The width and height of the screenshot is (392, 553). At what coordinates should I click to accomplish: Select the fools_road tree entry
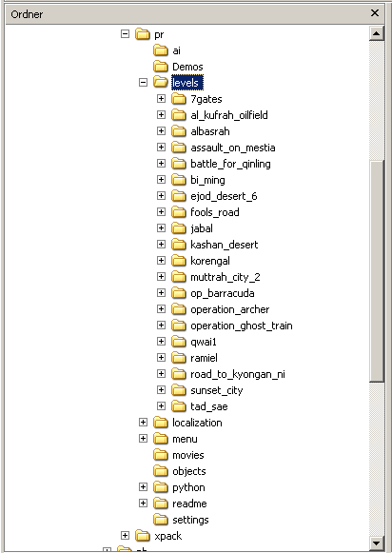click(215, 212)
